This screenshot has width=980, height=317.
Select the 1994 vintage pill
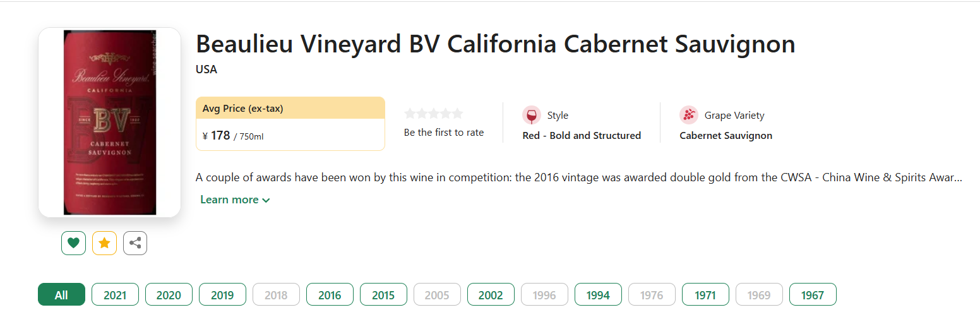pos(598,295)
